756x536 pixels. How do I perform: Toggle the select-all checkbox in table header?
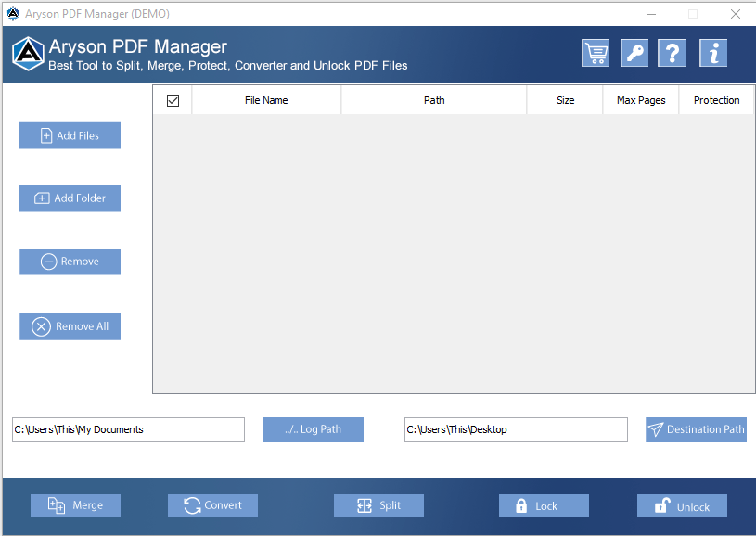click(173, 100)
